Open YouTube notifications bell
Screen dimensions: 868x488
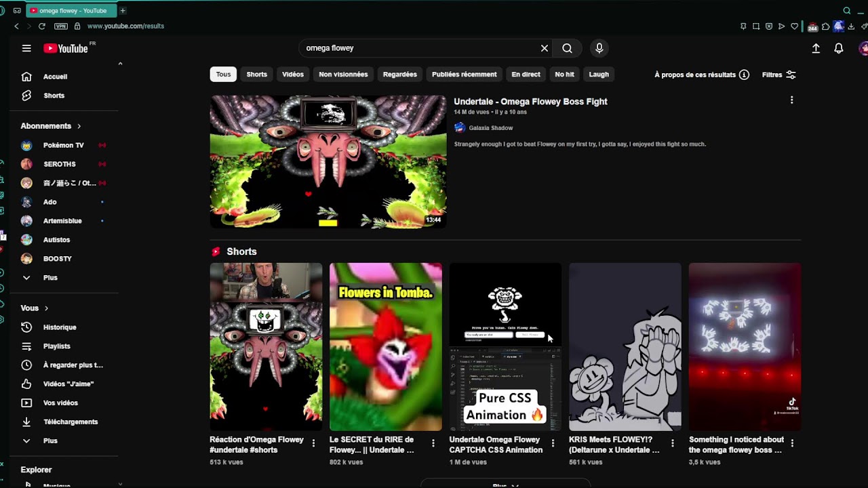click(839, 48)
